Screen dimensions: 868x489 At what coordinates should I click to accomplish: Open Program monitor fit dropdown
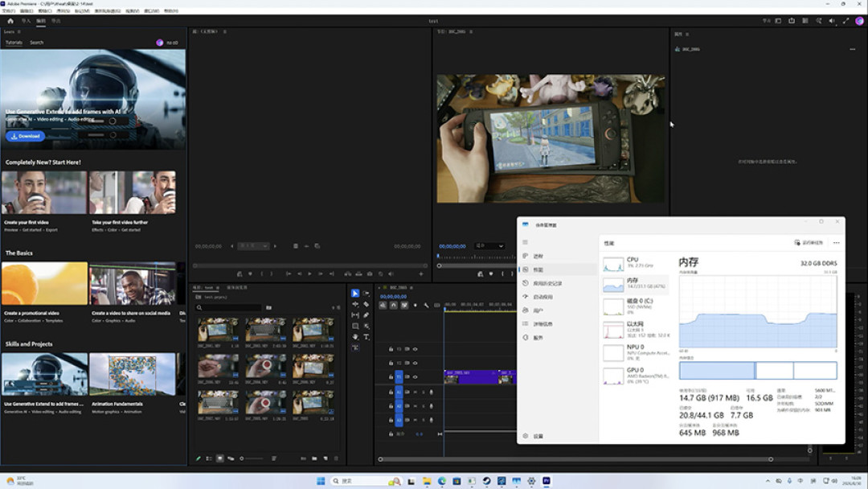click(489, 246)
